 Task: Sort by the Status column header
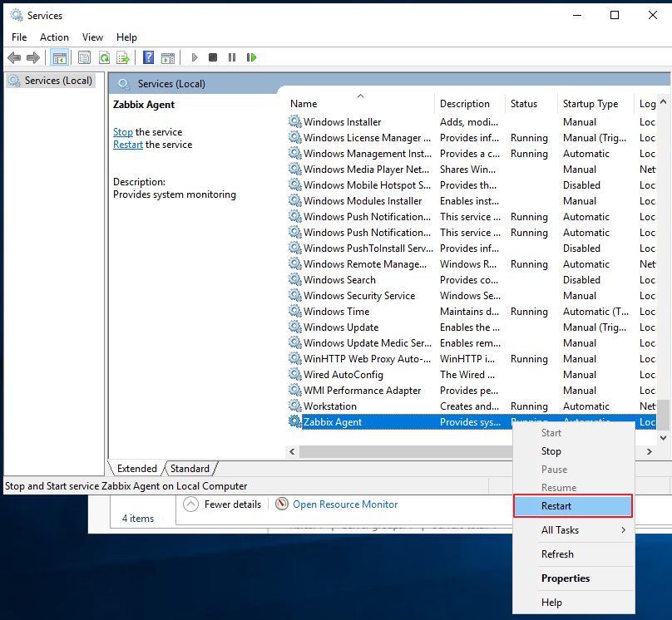click(x=531, y=104)
